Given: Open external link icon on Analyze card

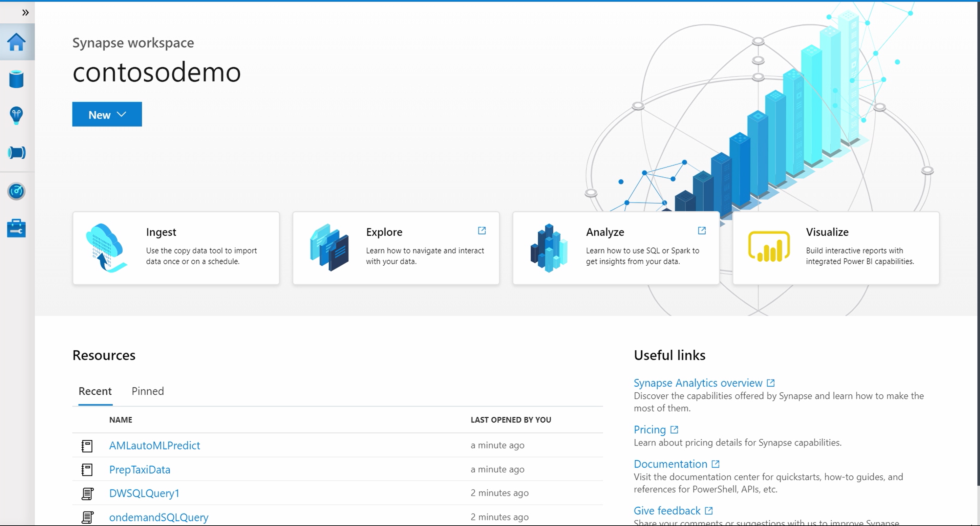Looking at the screenshot, I should point(702,230).
